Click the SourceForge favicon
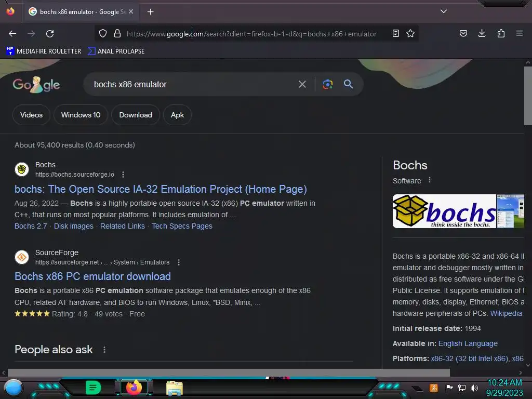532x399 pixels. click(22, 257)
